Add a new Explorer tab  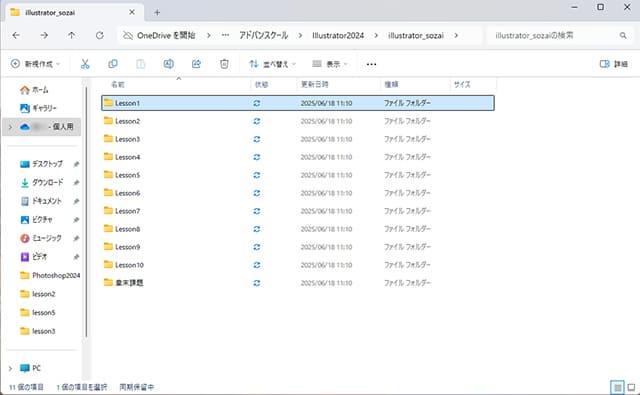tap(157, 13)
